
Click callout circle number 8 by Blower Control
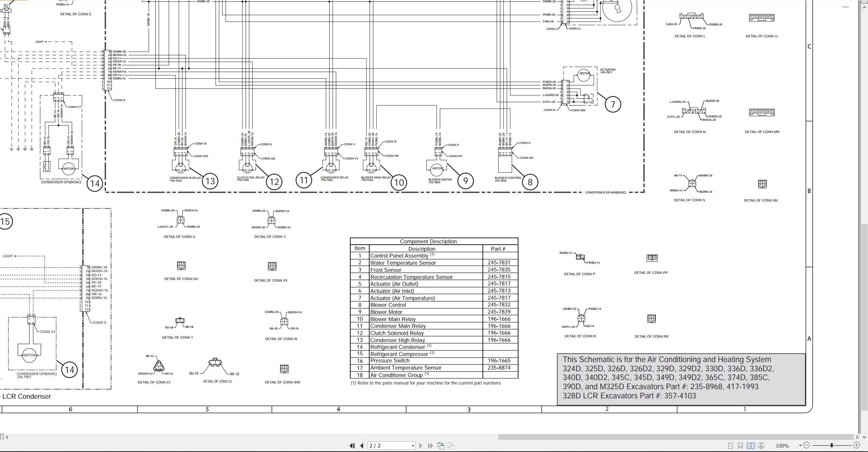click(x=530, y=182)
